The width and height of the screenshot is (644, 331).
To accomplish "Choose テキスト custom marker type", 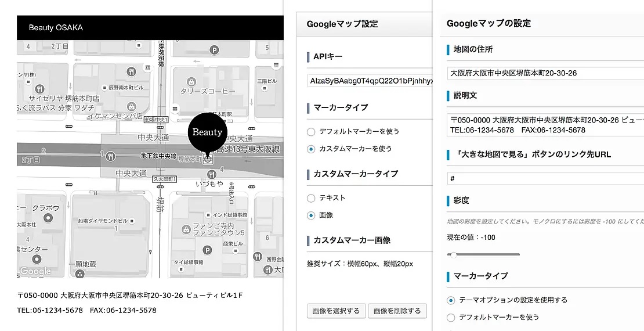I will click(x=312, y=198).
